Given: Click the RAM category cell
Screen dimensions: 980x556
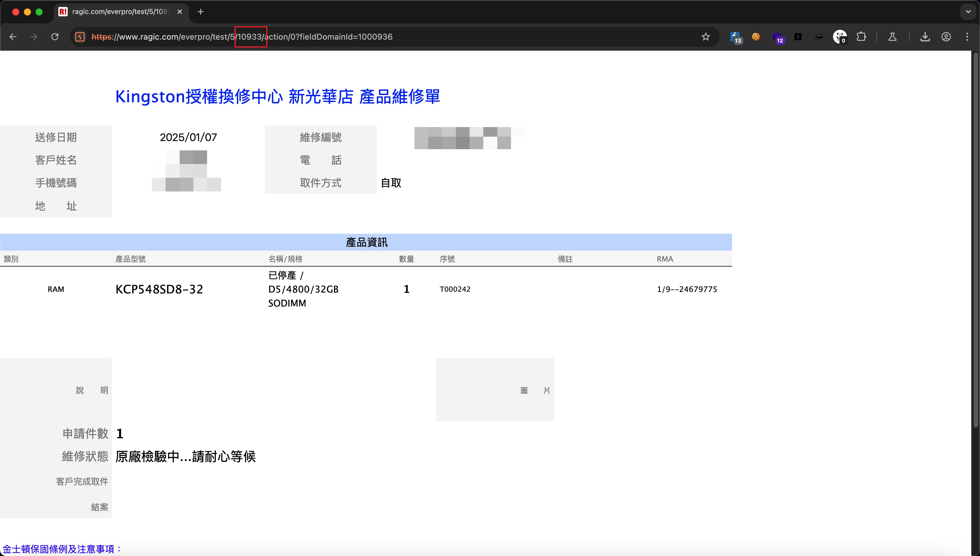Looking at the screenshot, I should pyautogui.click(x=56, y=289).
